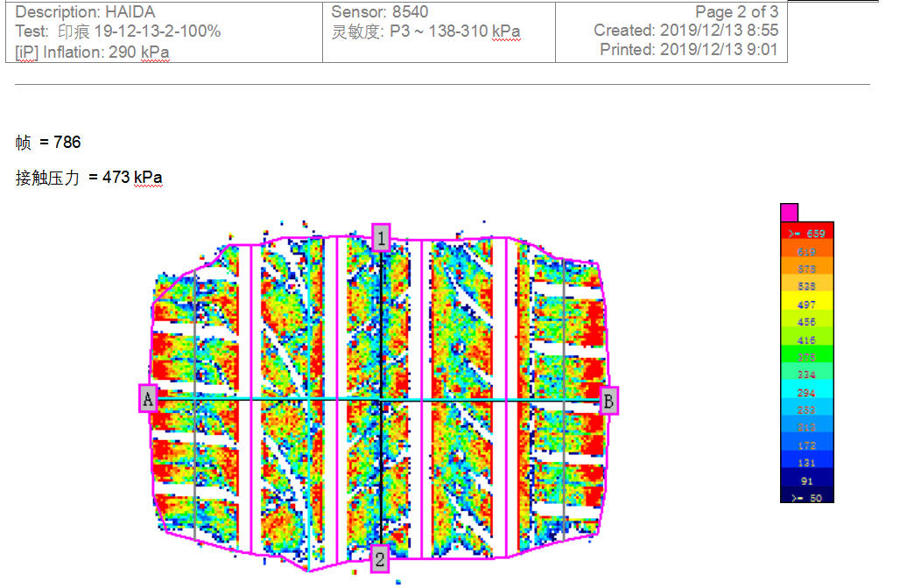The width and height of the screenshot is (900, 588).
Task: Click the 灵敏度 P3 ~ 138-310 kPa text
Action: click(425, 31)
